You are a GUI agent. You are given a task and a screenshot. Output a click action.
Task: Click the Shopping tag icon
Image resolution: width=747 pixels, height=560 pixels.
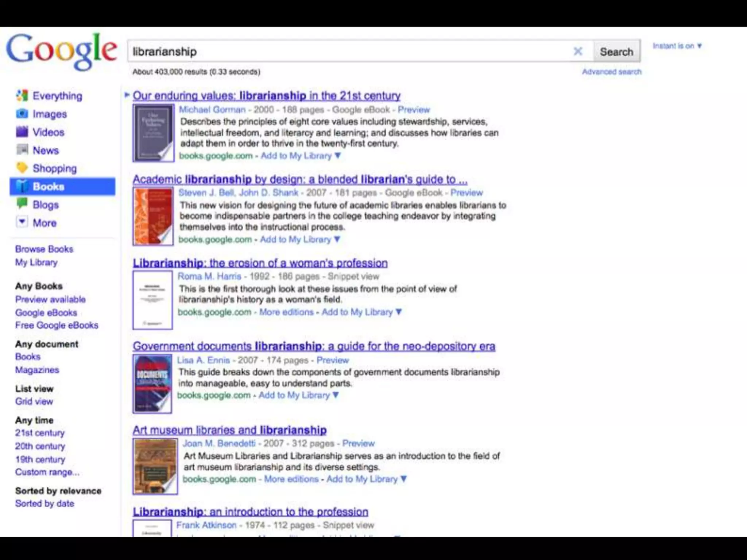tap(22, 168)
